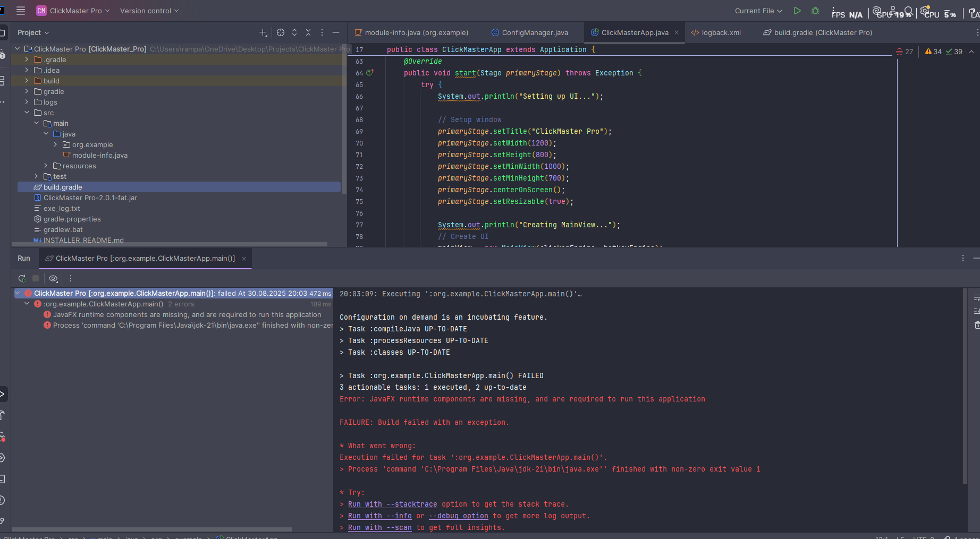Open the Project view selector dropdown
980x539 pixels.
[x=33, y=32]
